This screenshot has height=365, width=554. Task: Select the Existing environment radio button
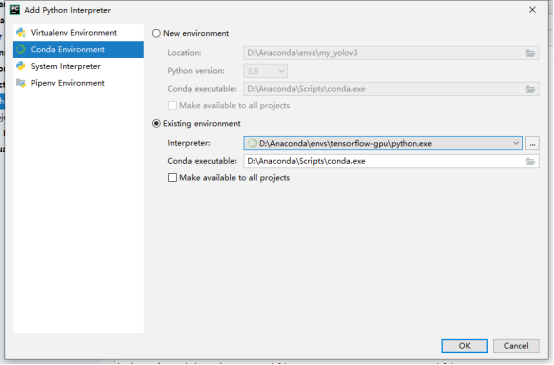(x=156, y=124)
